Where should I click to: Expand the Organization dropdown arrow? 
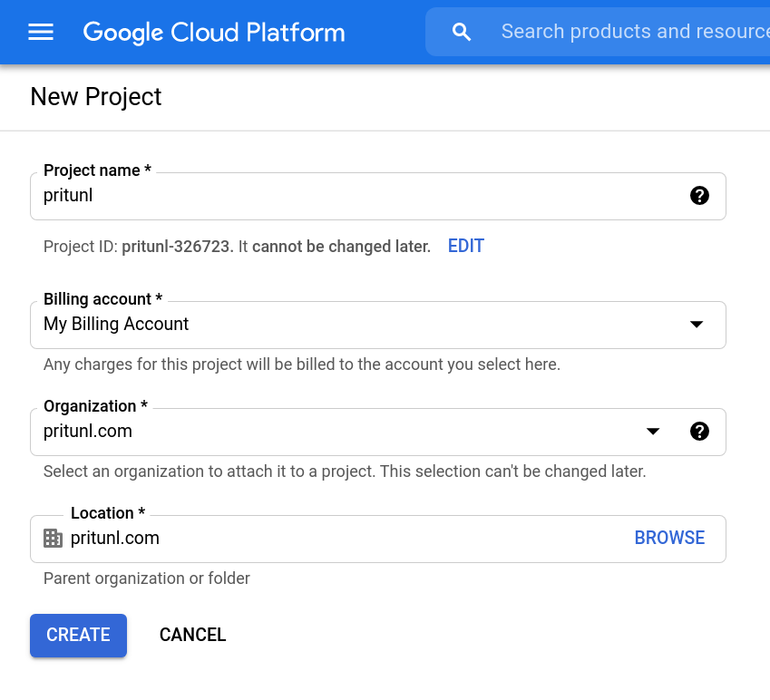(x=653, y=432)
